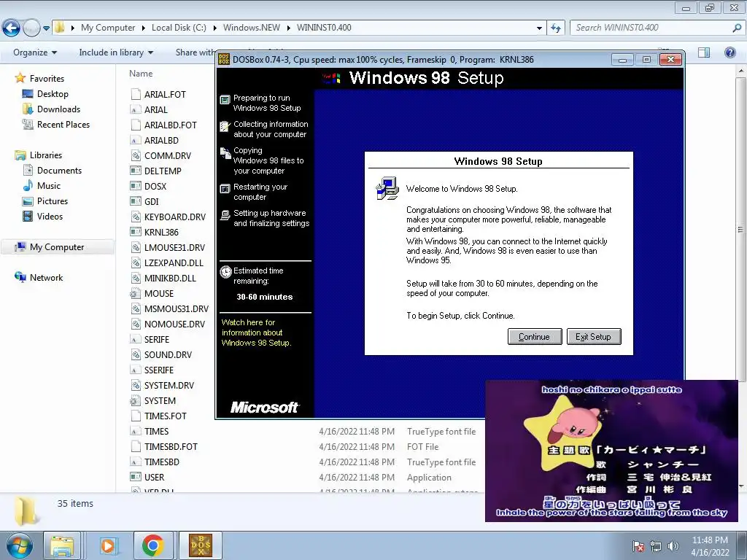Select the LZEXPAND.DLL file icon
The image size is (747, 560).
pyautogui.click(x=135, y=262)
